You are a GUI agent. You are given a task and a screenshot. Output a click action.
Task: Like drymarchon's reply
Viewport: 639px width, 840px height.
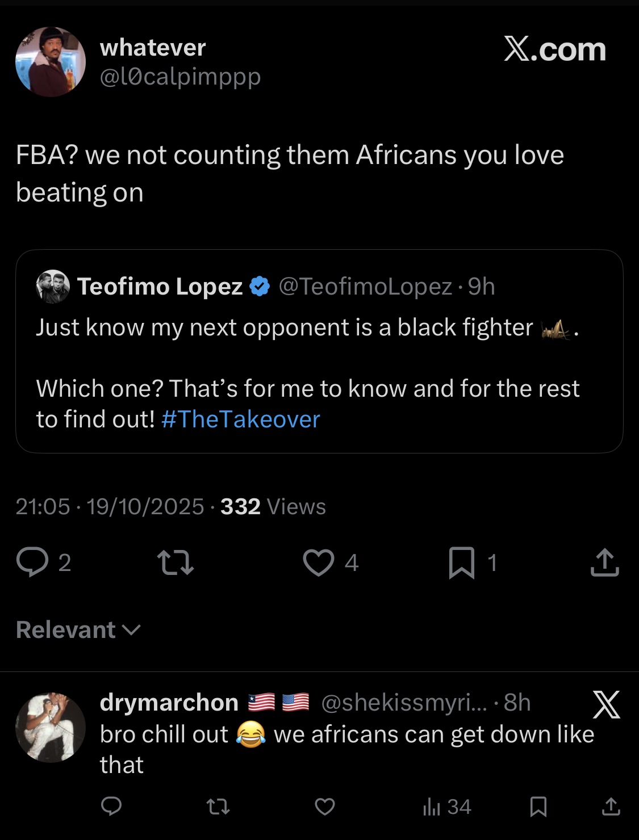click(325, 806)
